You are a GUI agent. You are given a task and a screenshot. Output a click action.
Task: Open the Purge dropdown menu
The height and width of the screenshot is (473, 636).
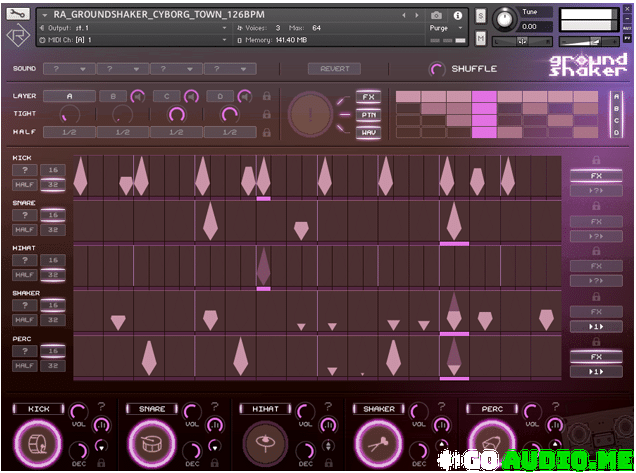(x=444, y=28)
